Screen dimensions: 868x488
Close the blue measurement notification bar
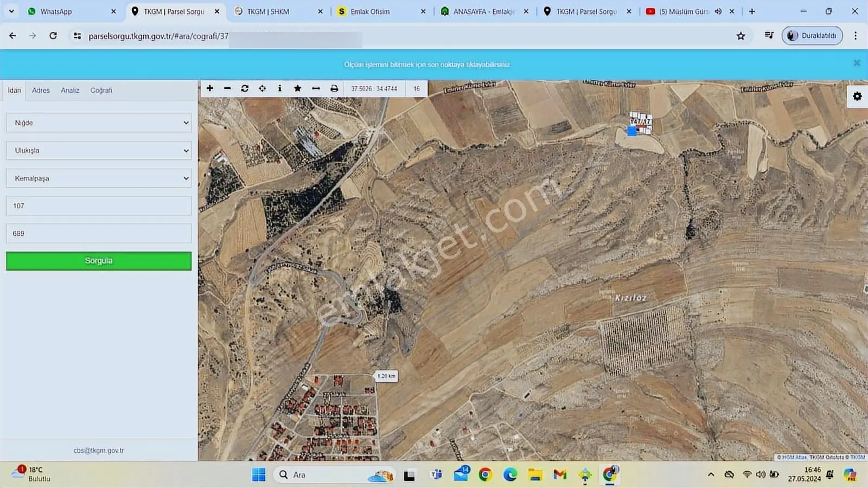pos(857,63)
